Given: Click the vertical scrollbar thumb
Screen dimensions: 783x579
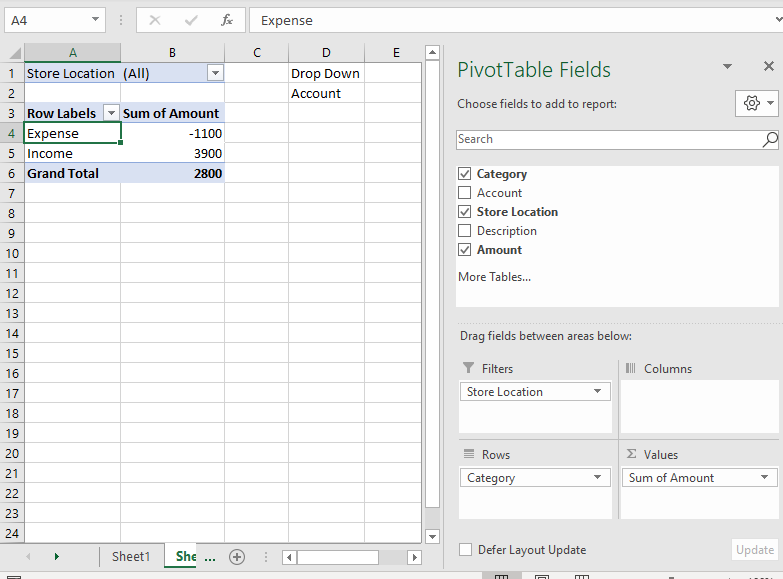Looking at the screenshot, I should (x=432, y=284).
